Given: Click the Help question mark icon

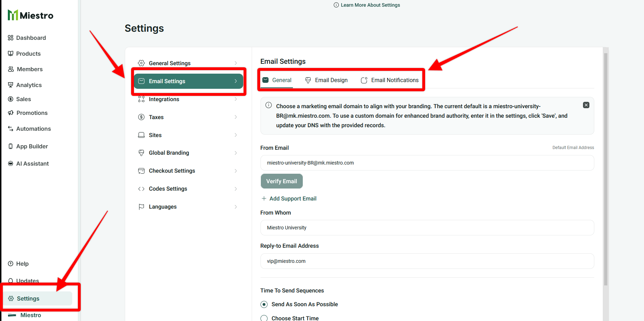Looking at the screenshot, I should coord(11,264).
